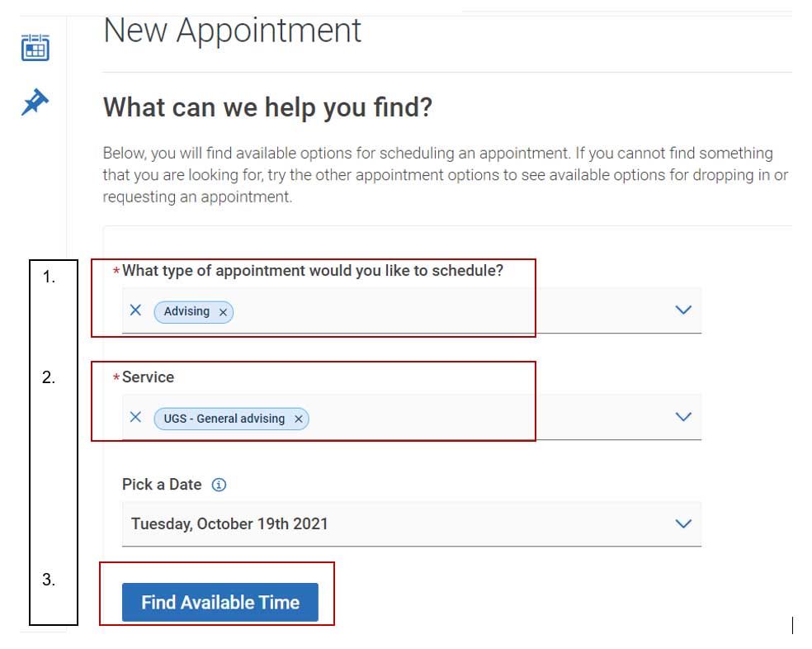Open the calendar icon in sidebar
The height and width of the screenshot is (649, 812).
[35, 47]
